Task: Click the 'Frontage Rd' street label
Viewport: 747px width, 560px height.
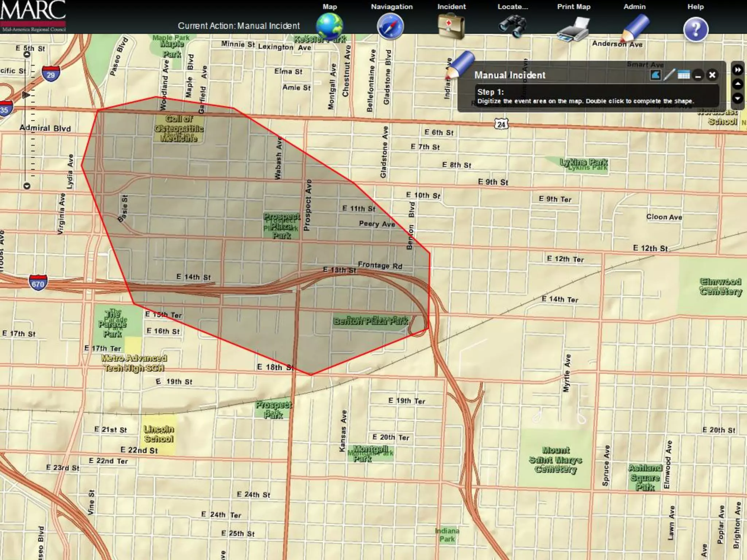Action: point(380,265)
